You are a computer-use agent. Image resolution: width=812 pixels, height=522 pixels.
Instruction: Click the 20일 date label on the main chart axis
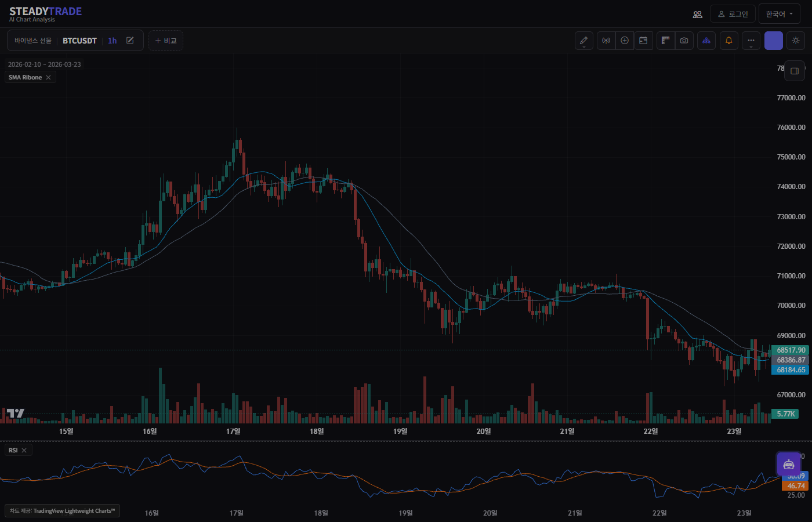coord(484,431)
